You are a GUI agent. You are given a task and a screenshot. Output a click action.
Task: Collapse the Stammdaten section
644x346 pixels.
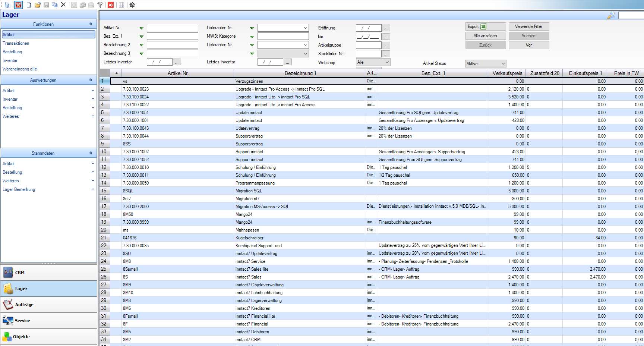[x=91, y=153]
